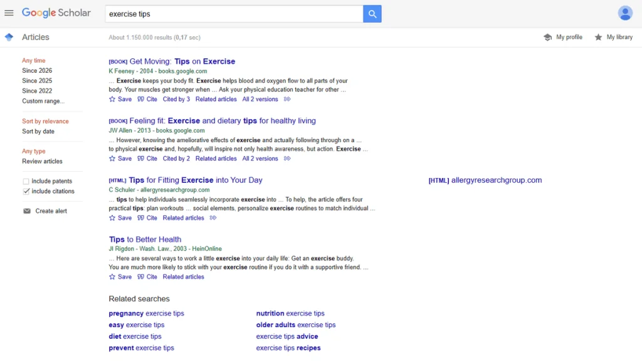Open Get Moving: Tips on Exercise title
This screenshot has height=364, width=642.
pos(182,61)
